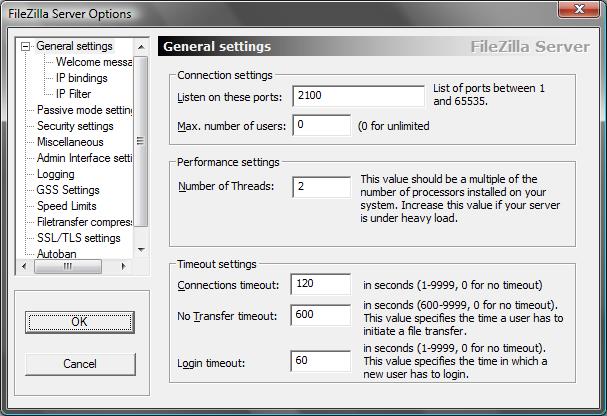Collapse the General settings tree node
The image size is (607, 416).
tap(26, 47)
